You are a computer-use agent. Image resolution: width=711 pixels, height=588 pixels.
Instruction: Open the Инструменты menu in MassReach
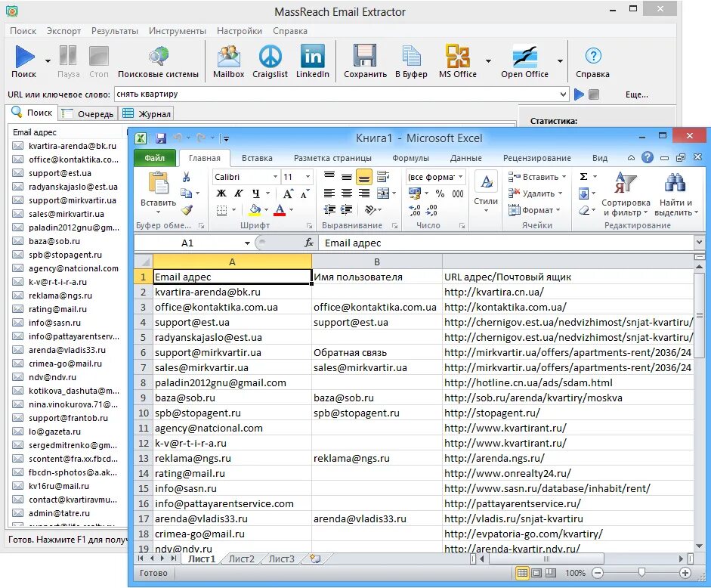point(178,31)
